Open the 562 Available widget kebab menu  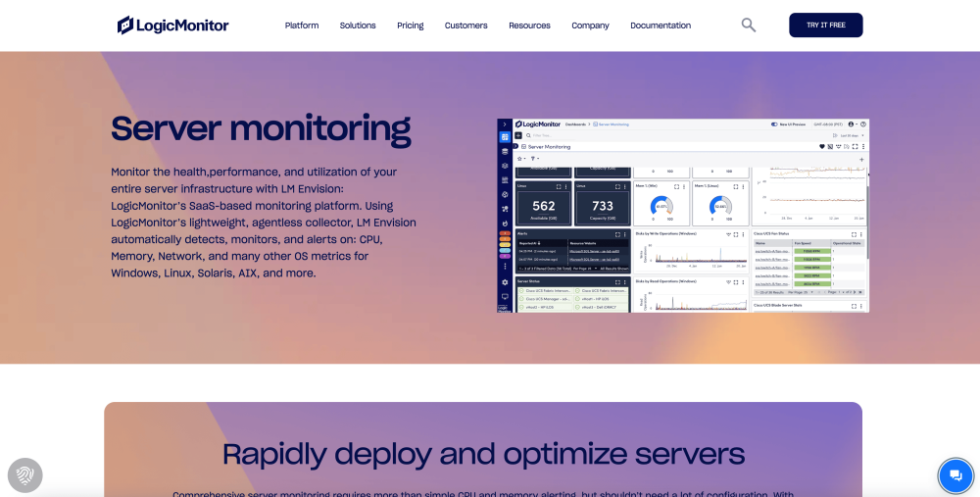click(566, 186)
